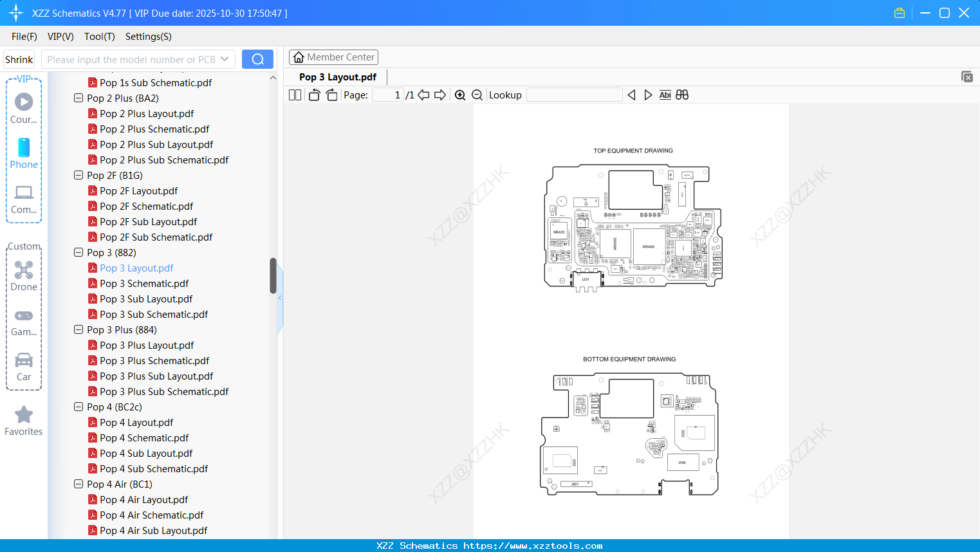Toggle the Abi text highlight option
Viewport: 980px width, 552px height.
[665, 95]
